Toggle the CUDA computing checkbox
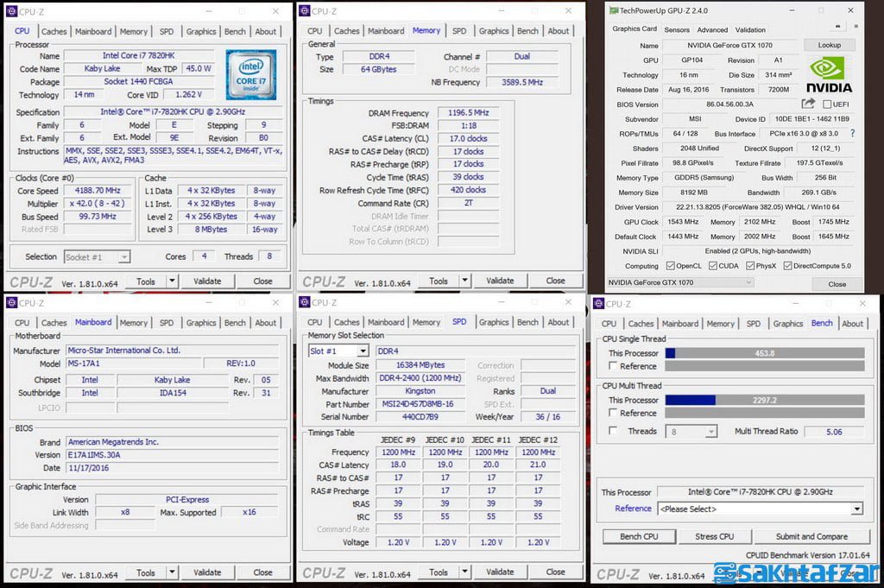The width and height of the screenshot is (884, 588). 713,266
